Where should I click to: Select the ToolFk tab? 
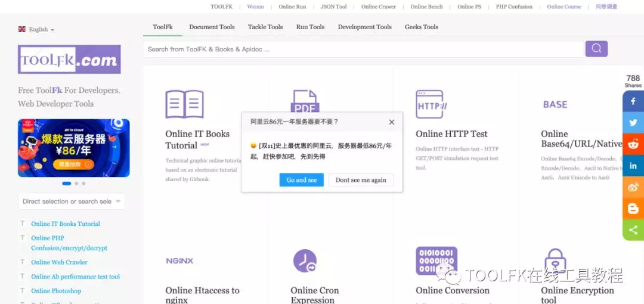163,27
